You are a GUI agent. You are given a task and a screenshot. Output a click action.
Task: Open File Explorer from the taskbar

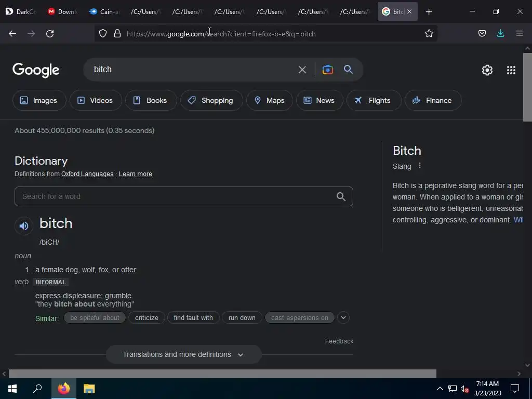pos(89,389)
